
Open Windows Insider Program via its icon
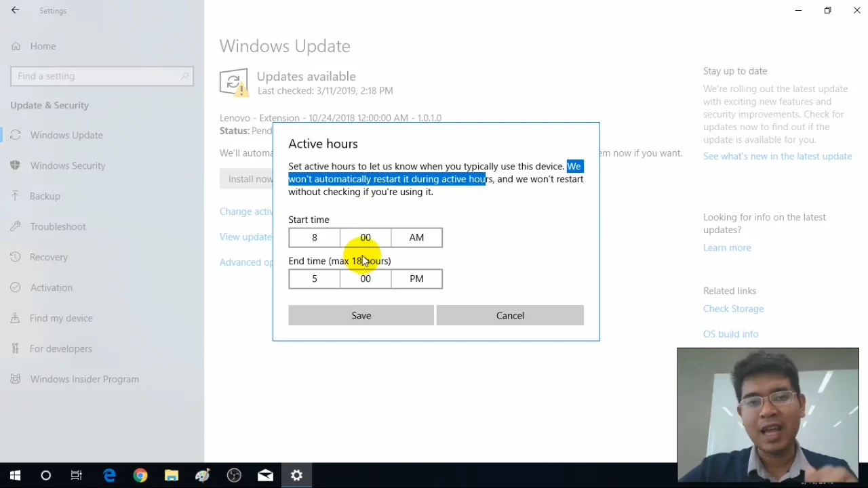tap(15, 379)
